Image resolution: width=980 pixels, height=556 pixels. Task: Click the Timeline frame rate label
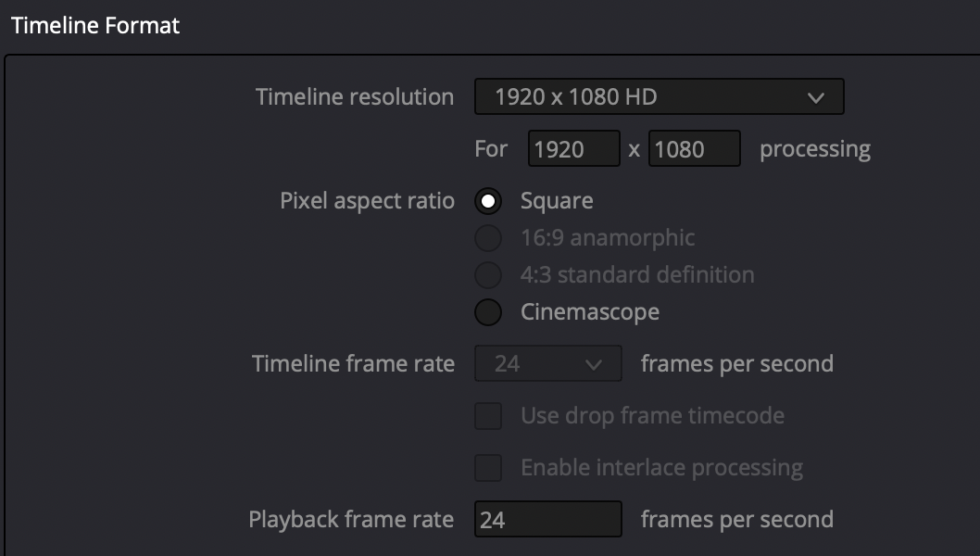(x=353, y=364)
